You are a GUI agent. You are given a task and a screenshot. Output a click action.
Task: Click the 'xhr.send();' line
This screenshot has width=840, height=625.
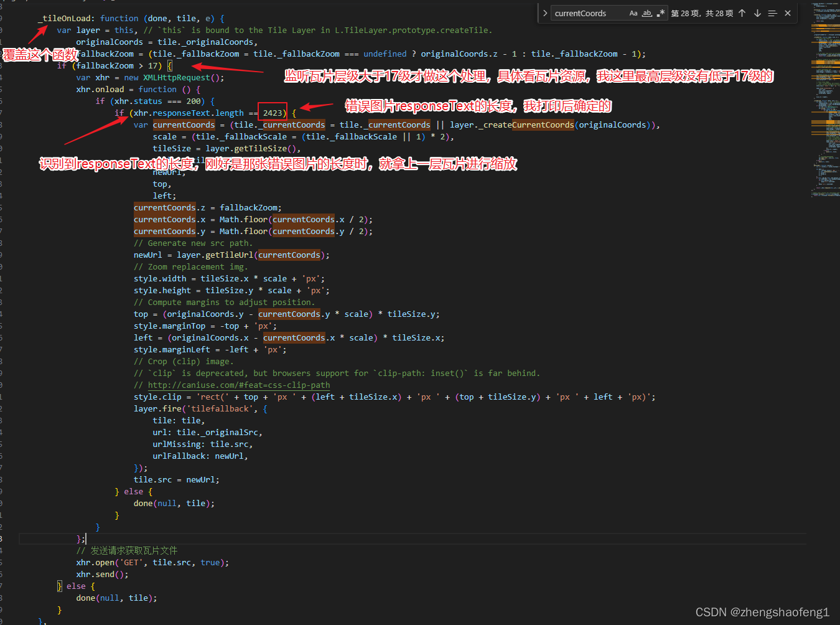[x=103, y=575]
